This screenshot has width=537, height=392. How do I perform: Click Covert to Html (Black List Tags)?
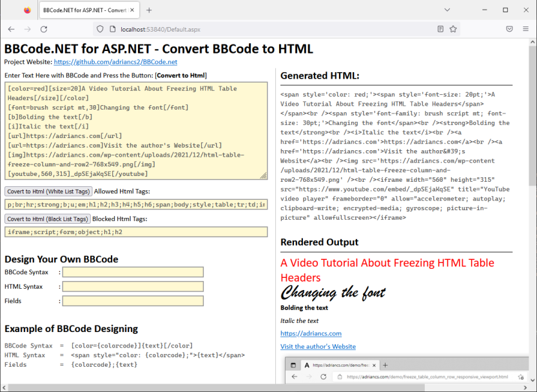pos(48,219)
